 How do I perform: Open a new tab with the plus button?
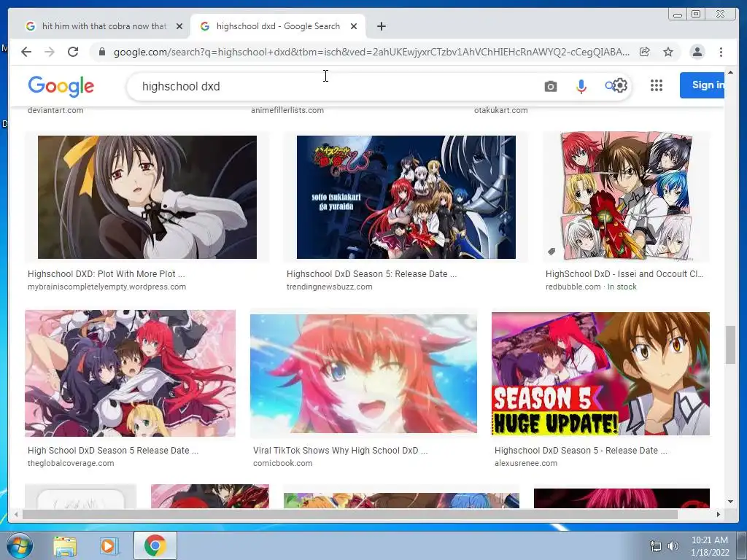381,26
